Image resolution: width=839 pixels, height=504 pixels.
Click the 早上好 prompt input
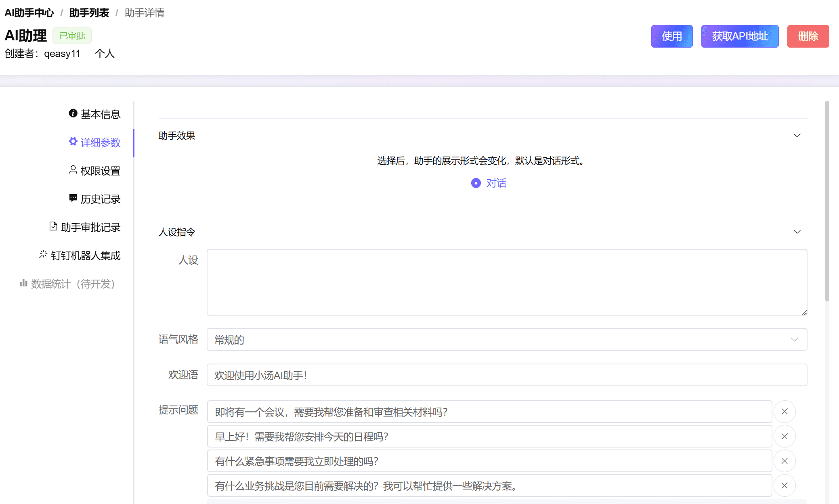(x=489, y=436)
